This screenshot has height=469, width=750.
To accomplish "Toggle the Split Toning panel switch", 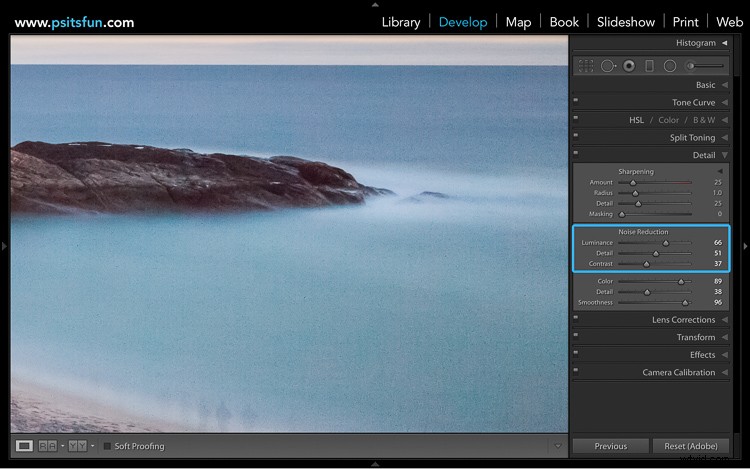I will 576,135.
